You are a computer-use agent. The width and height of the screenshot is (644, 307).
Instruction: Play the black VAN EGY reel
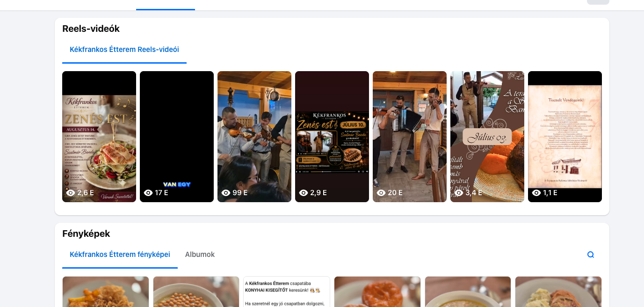click(177, 137)
